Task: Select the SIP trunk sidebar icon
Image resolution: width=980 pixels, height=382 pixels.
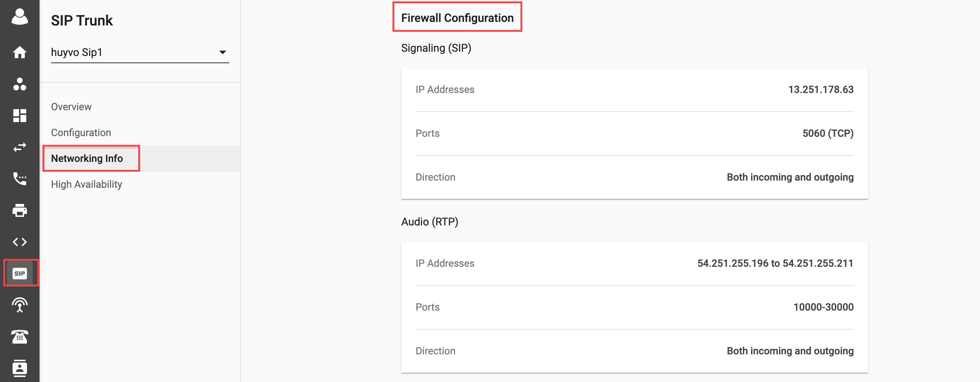Action: click(x=20, y=273)
